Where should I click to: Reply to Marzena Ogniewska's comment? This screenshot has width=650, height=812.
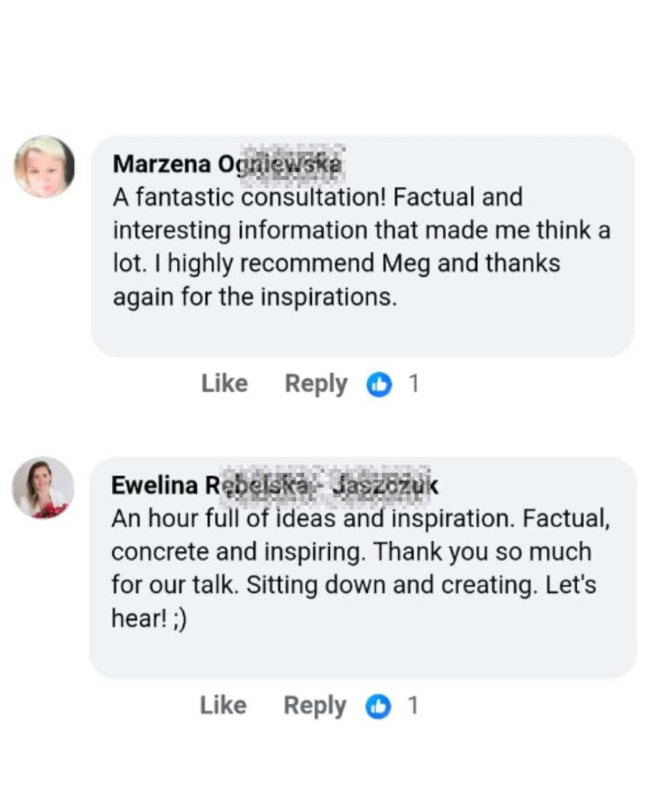click(x=316, y=384)
